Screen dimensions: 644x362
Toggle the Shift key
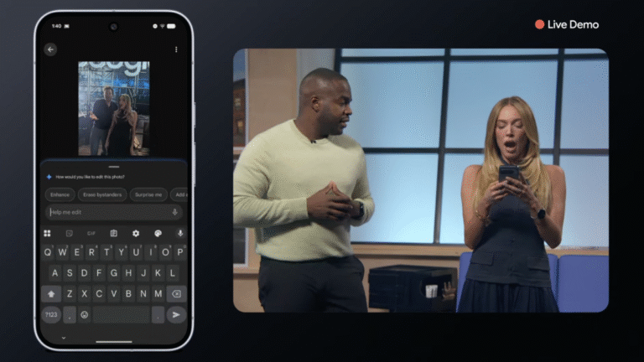[51, 294]
